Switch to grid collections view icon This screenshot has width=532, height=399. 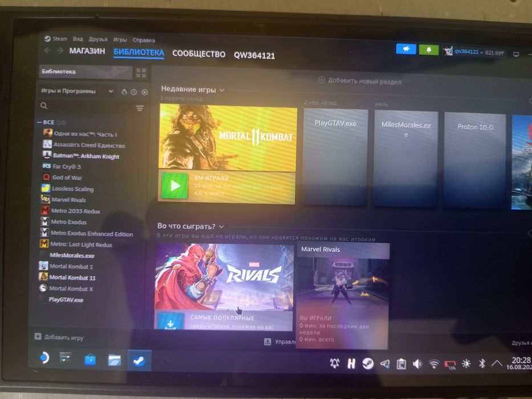coord(141,72)
